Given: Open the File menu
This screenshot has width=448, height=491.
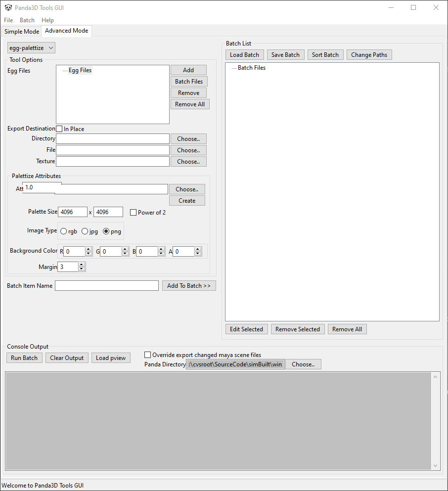Looking at the screenshot, I should click(8, 20).
